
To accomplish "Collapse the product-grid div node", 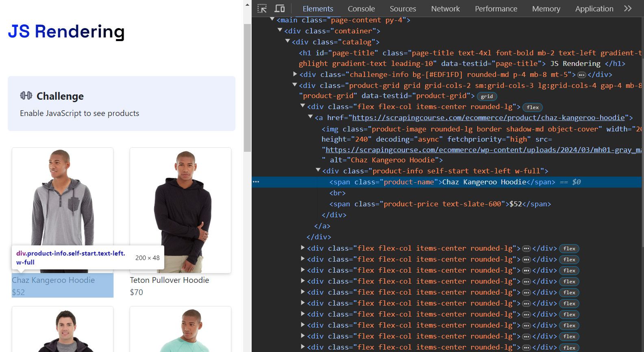I will click(295, 85).
